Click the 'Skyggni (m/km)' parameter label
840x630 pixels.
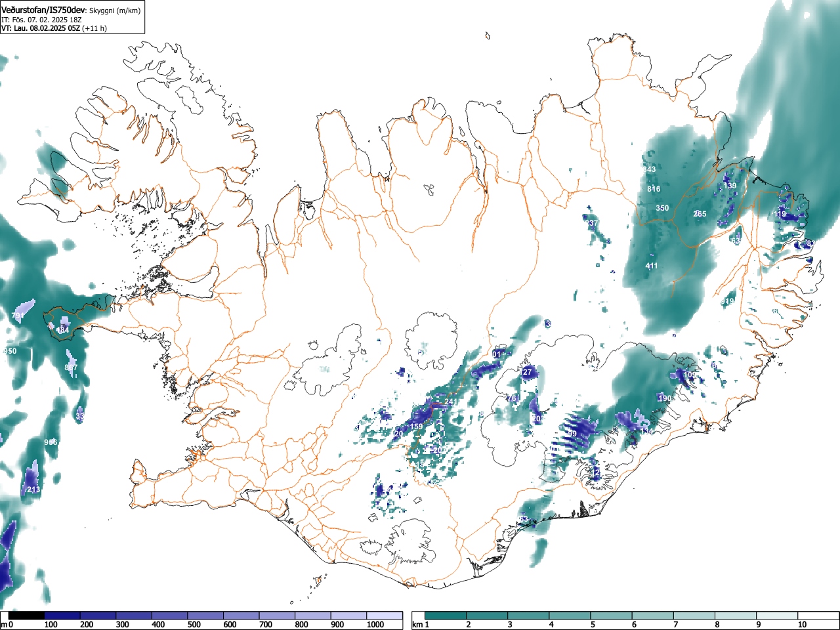(115, 10)
